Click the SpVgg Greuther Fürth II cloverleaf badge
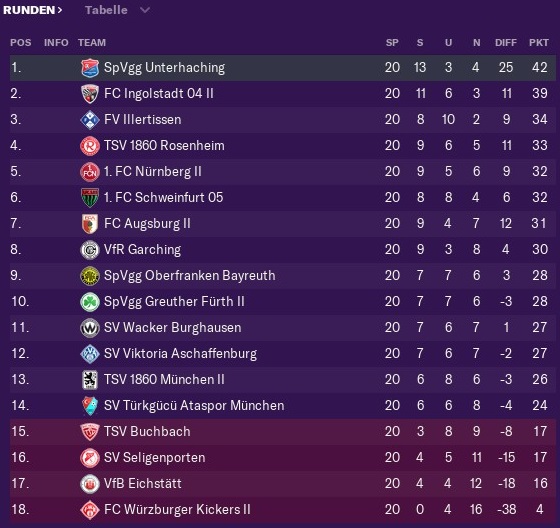 (x=90, y=302)
